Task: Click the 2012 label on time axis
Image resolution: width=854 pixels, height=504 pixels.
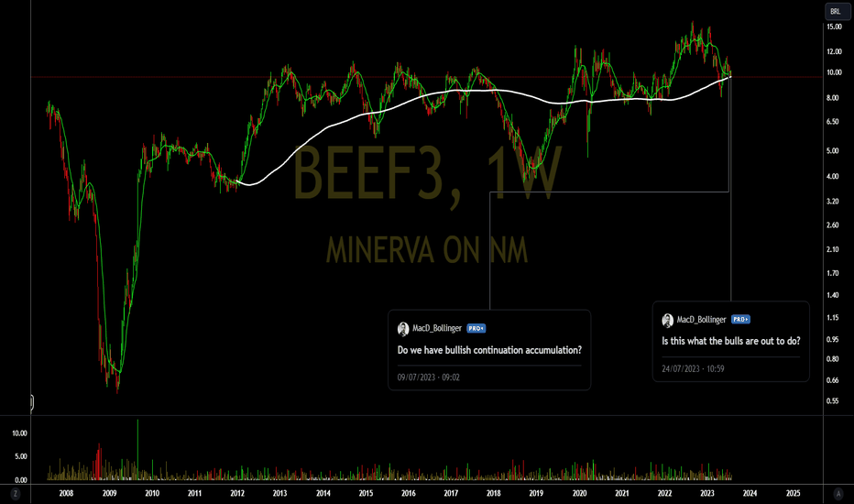Action: tap(237, 494)
